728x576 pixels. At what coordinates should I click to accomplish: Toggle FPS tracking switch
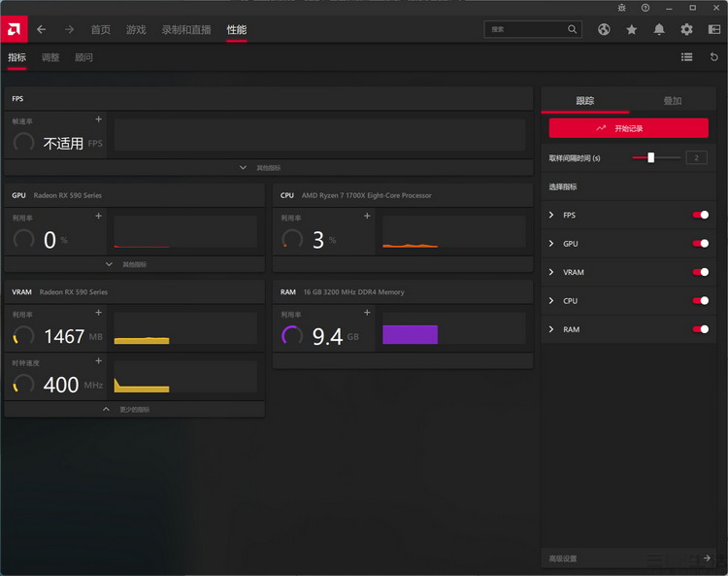click(701, 215)
